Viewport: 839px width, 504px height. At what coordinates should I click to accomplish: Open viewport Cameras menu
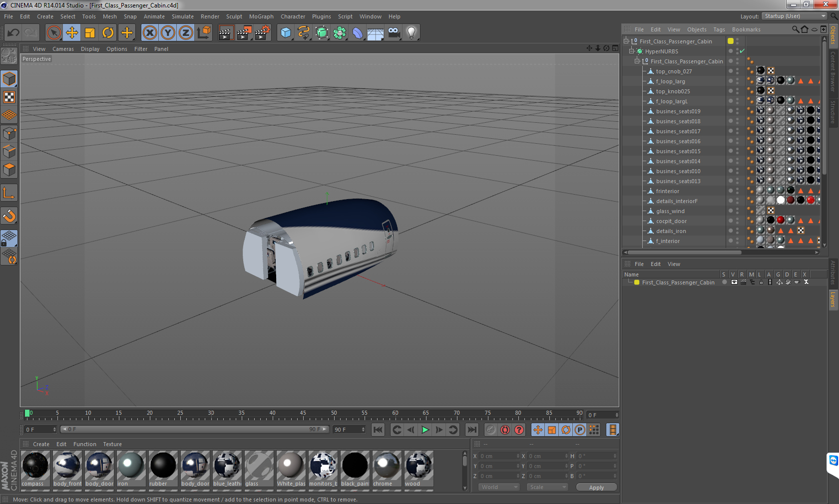[63, 49]
